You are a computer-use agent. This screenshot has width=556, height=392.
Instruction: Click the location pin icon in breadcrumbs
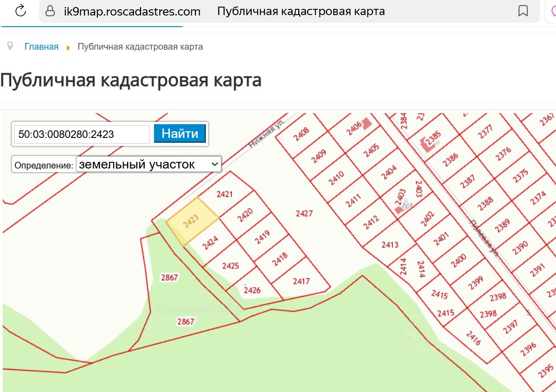(x=10, y=46)
